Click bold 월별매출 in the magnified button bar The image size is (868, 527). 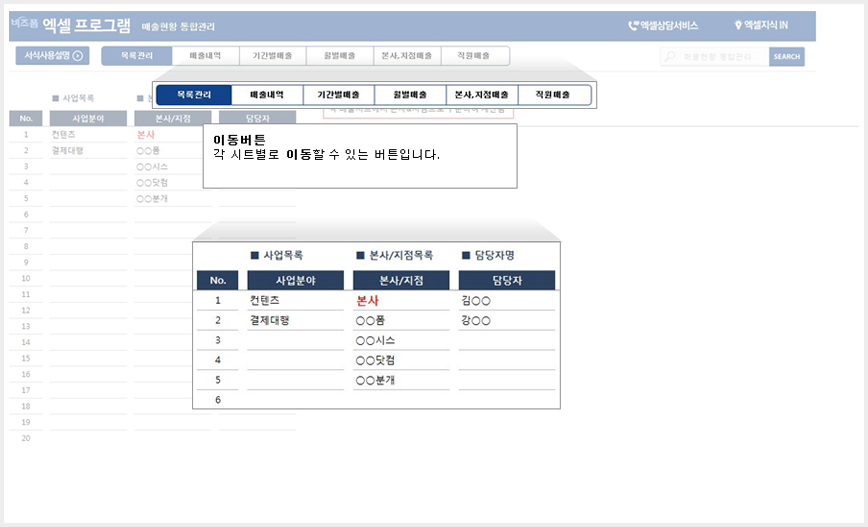point(410,95)
